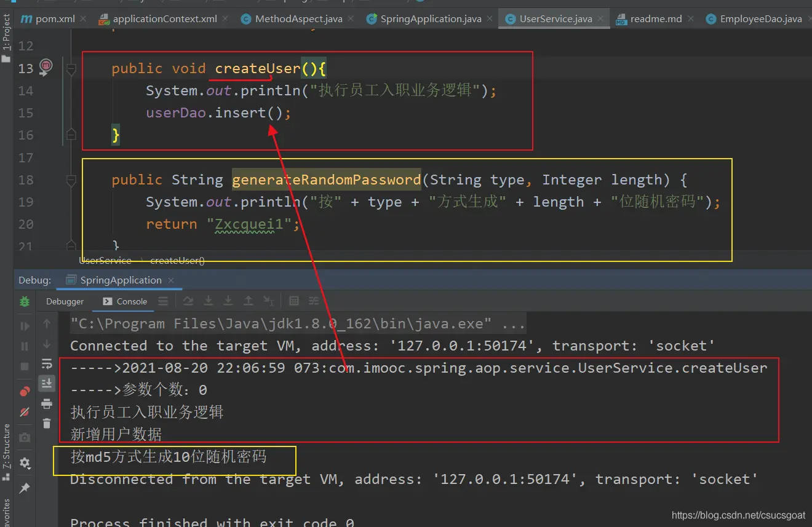The image size is (812, 527).
Task: Toggle soft-wrap in the console
Action: (47, 364)
